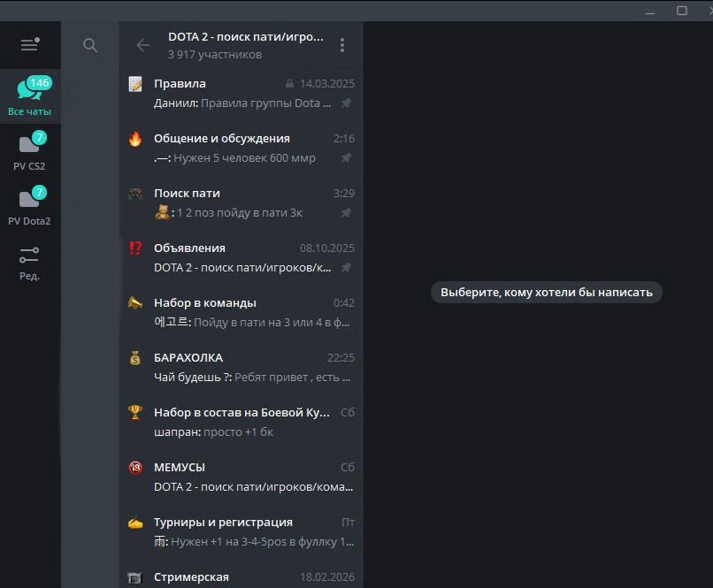Open the Поиск пати topic
Image resolution: width=713 pixels, height=588 pixels.
point(241,202)
